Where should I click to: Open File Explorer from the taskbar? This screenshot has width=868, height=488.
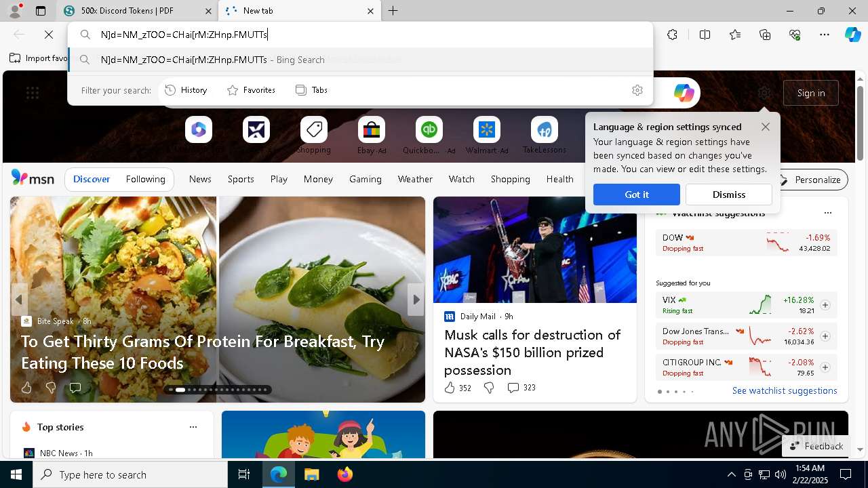click(x=311, y=474)
